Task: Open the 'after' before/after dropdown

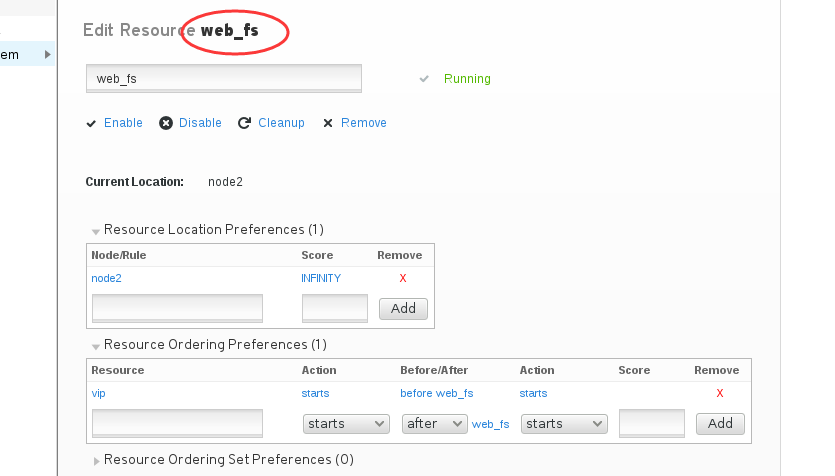Action: point(435,424)
